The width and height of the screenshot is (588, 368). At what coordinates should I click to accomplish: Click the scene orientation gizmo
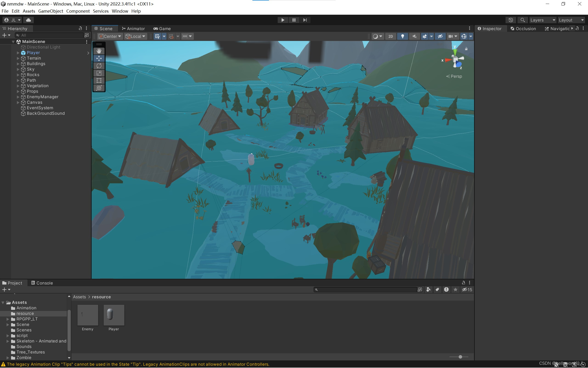coord(455,59)
